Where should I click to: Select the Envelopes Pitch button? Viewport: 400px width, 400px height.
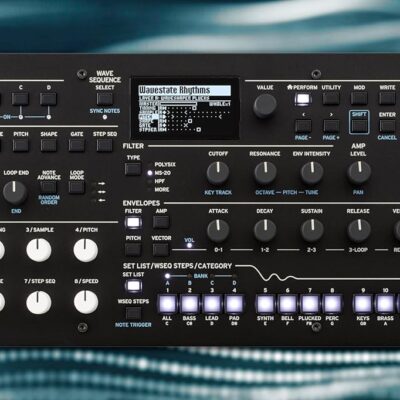pyautogui.click(x=133, y=249)
